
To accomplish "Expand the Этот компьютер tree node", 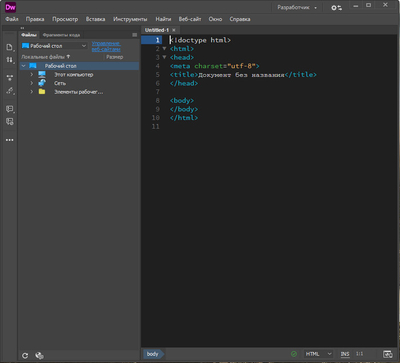I will (x=32, y=74).
